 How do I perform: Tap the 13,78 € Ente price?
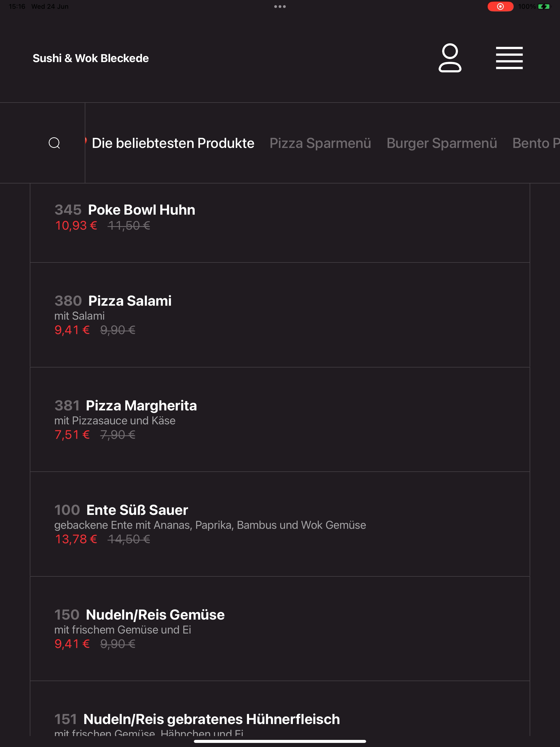[x=76, y=539]
